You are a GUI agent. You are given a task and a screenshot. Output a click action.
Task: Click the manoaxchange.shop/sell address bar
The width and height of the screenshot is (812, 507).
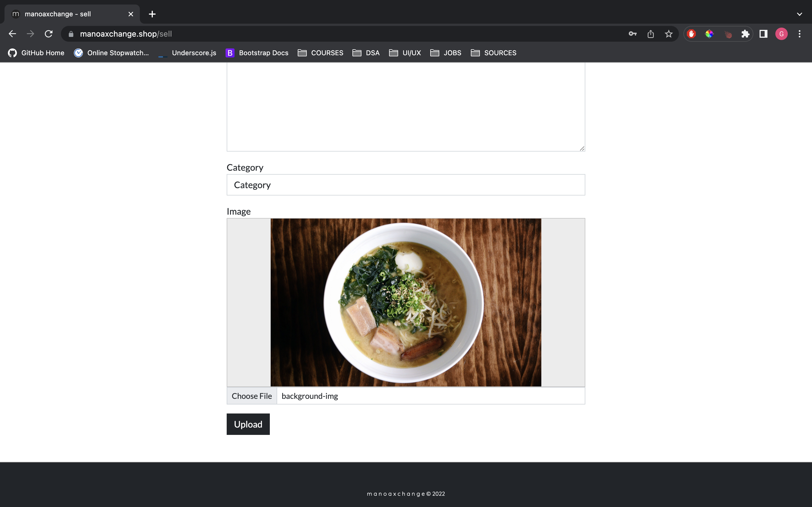[125, 33]
